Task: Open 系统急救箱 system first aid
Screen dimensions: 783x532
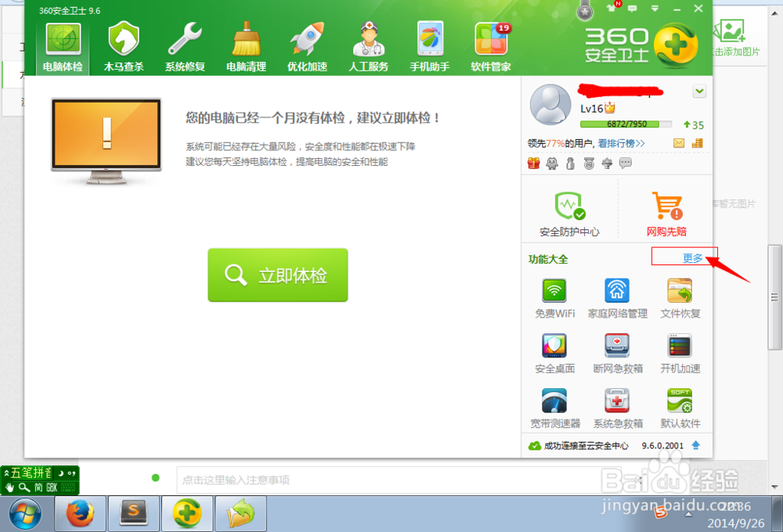Action: tap(617, 408)
